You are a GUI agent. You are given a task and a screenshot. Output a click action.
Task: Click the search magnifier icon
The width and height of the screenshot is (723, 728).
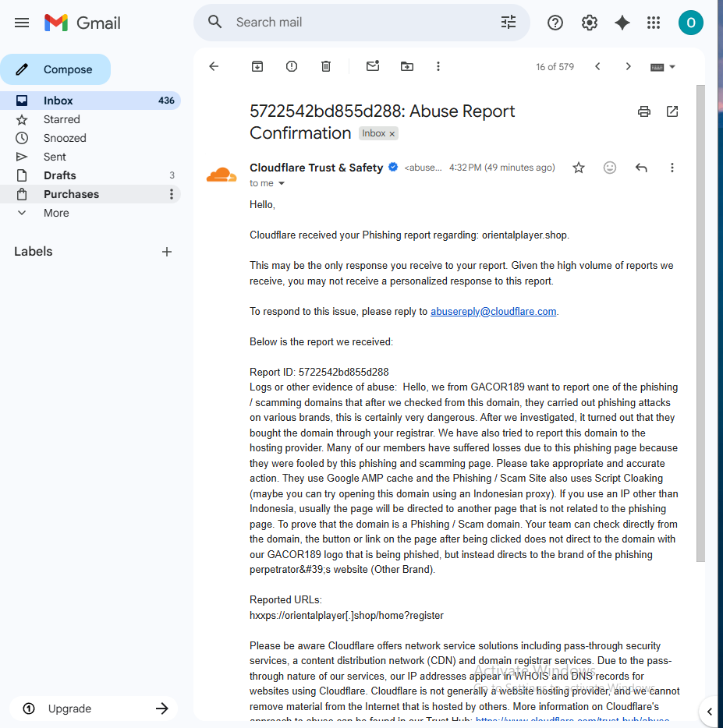click(x=214, y=22)
